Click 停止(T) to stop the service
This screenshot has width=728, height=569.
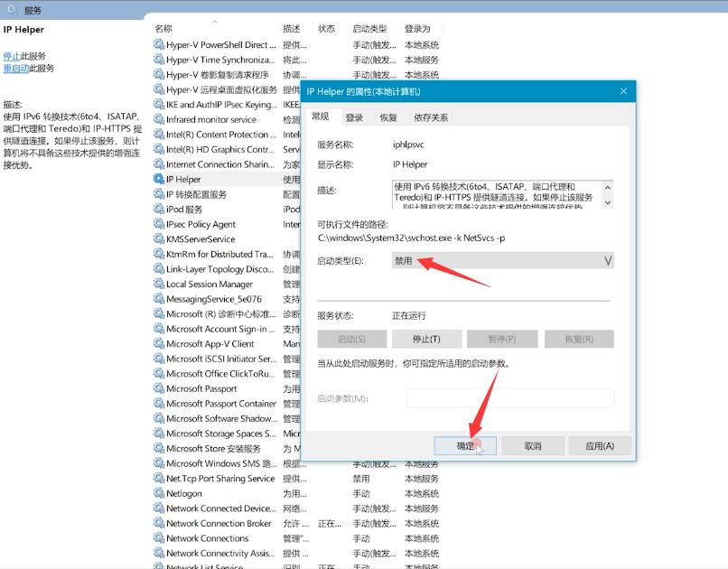[426, 340]
